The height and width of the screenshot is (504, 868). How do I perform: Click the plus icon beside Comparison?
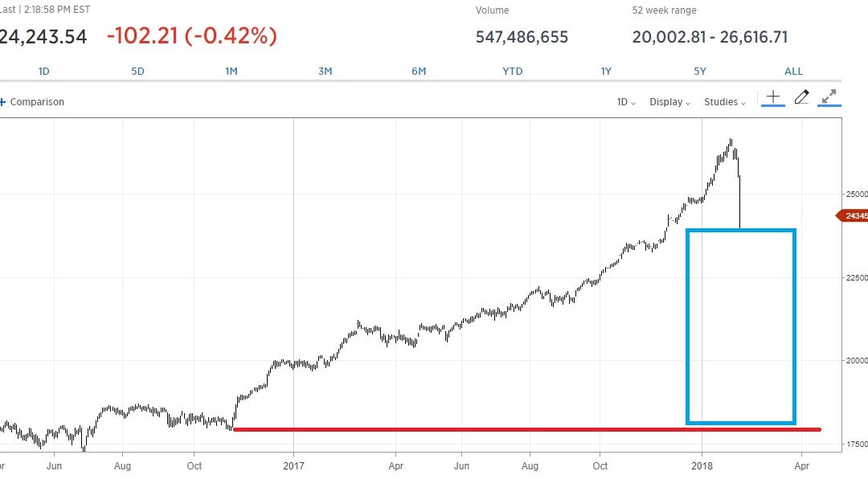pos(3,102)
